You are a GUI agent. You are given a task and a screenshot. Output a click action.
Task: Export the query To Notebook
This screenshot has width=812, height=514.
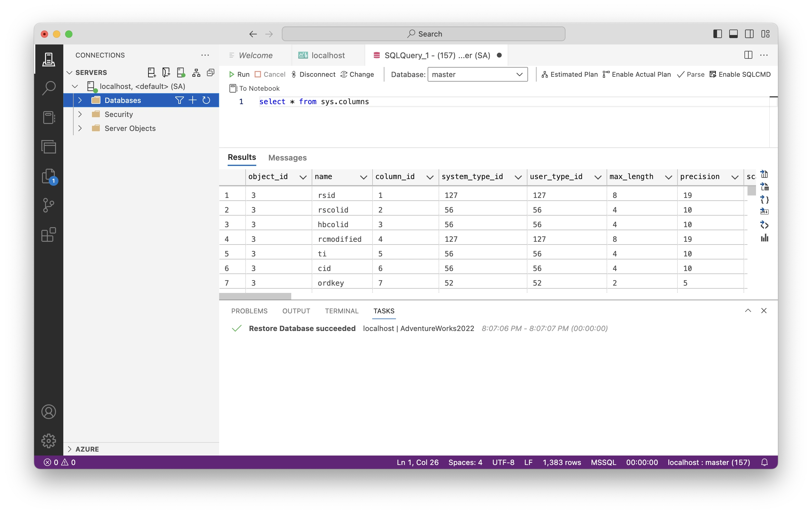(x=255, y=88)
